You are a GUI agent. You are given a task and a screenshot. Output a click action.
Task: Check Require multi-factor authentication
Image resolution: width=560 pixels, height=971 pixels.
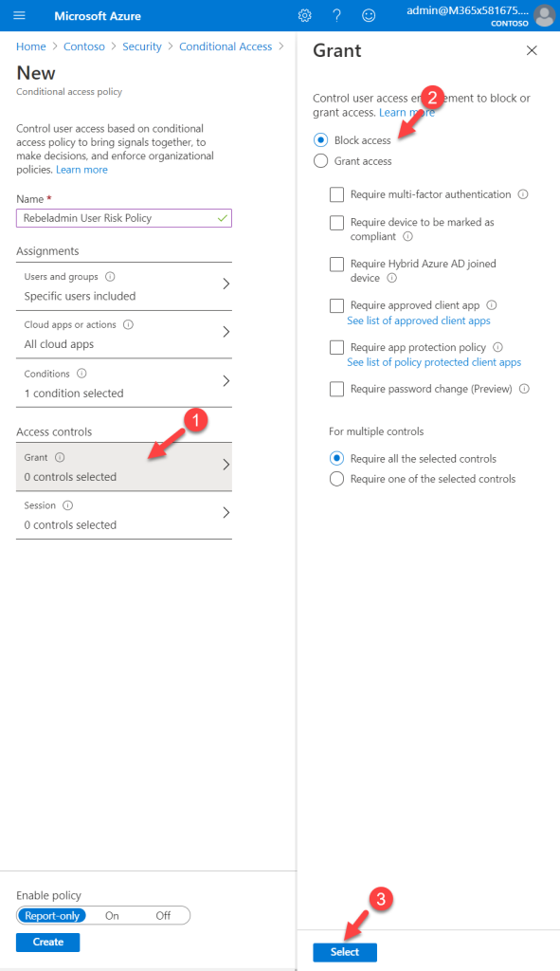tap(336, 194)
